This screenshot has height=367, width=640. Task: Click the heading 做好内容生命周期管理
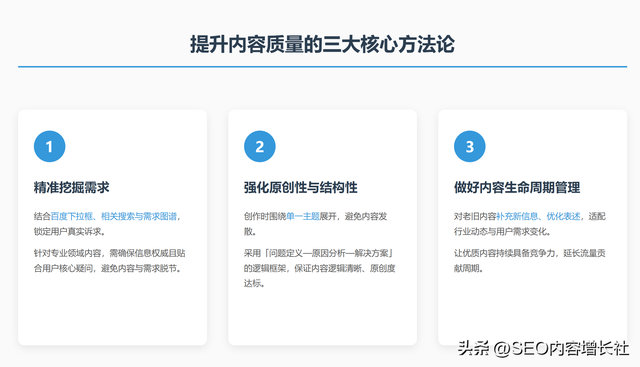coord(517,188)
